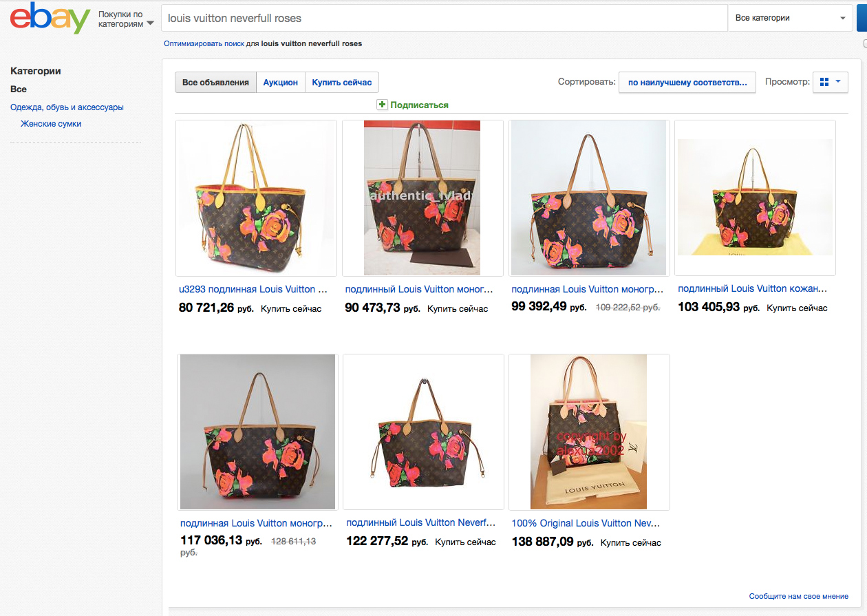Open 'Одежда, обувь и аксессуары' category
867x616 pixels.
click(x=67, y=107)
